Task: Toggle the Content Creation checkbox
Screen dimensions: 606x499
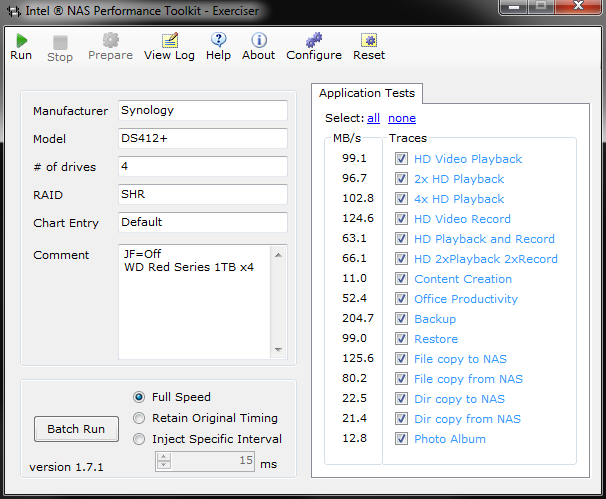Action: [401, 279]
